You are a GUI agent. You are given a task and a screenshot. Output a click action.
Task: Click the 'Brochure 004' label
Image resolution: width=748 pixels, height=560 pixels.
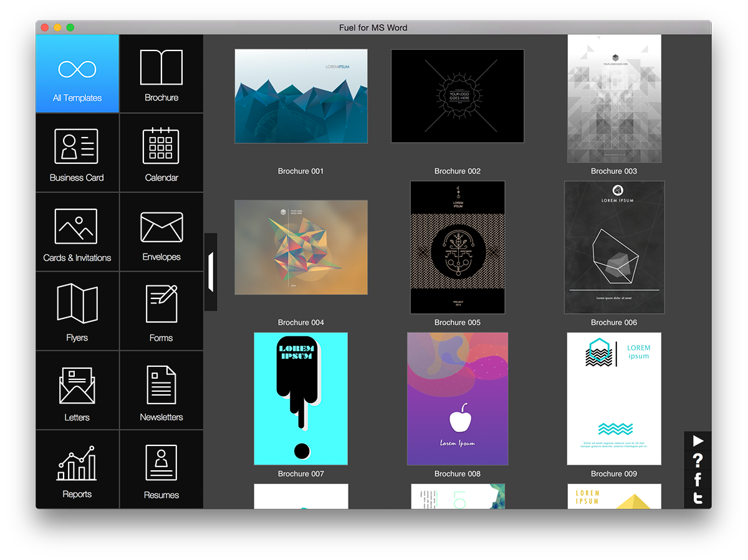(x=301, y=323)
